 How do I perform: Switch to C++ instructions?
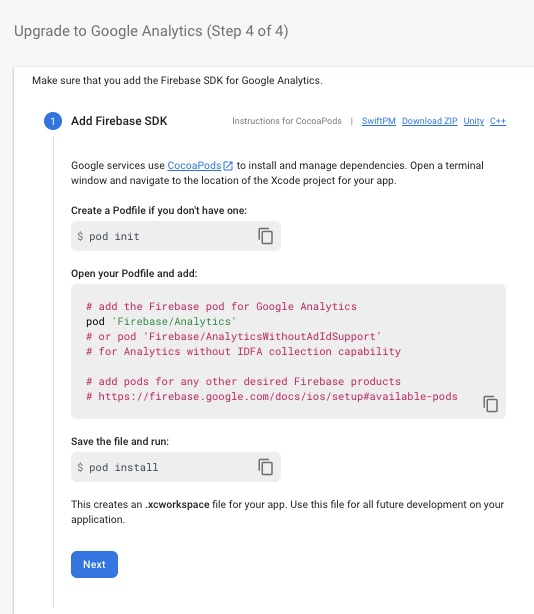coord(498,121)
